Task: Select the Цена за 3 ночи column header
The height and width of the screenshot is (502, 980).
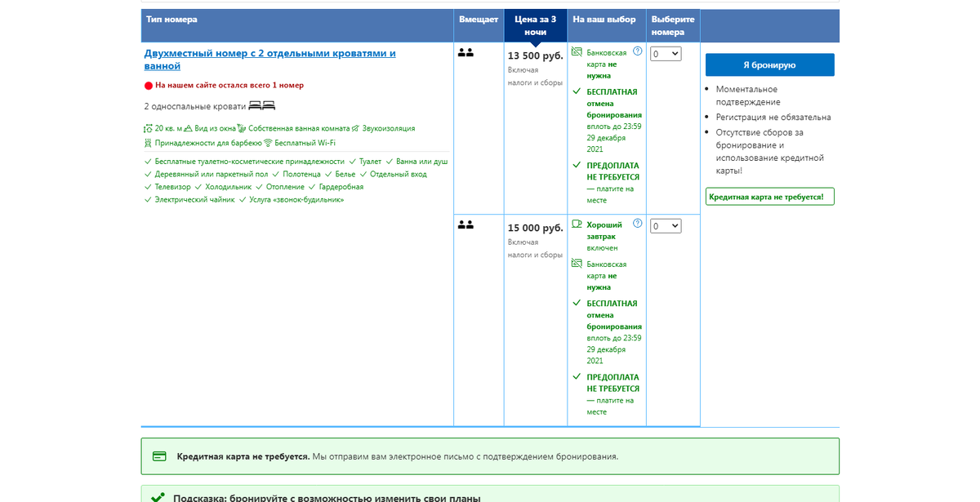Action: click(x=536, y=25)
